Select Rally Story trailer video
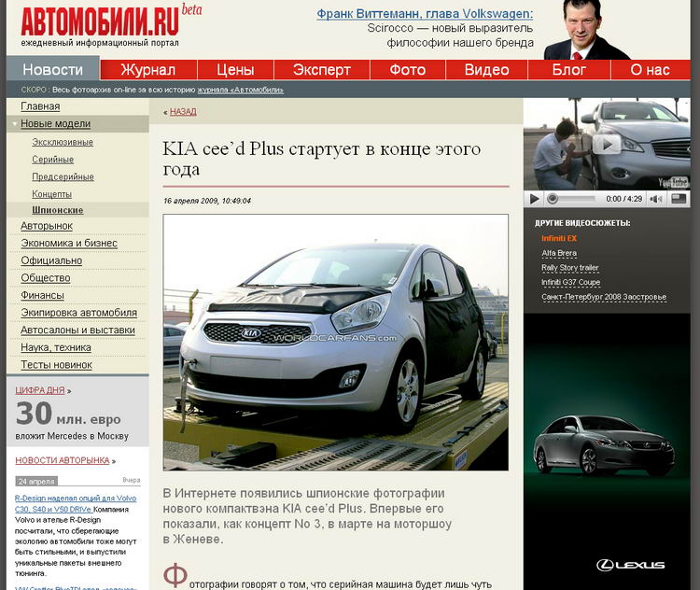Viewport: 700px width, 590px height. coord(570,268)
